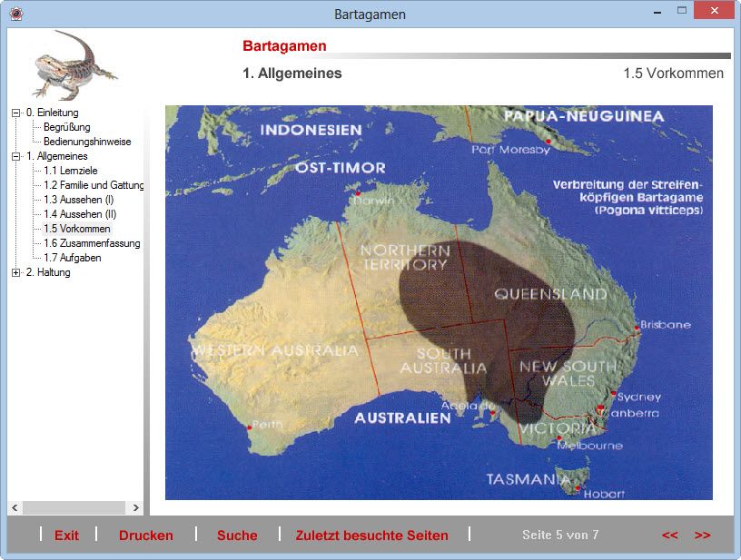Click the Drucken button to print
The width and height of the screenshot is (741, 560).
pos(145,535)
